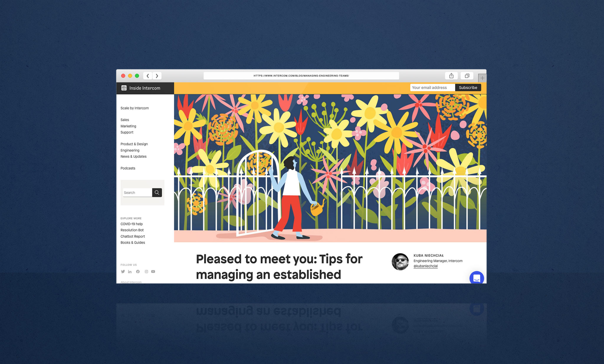Select the Product & Design menu item
Image resolution: width=604 pixels, height=364 pixels.
point(134,144)
